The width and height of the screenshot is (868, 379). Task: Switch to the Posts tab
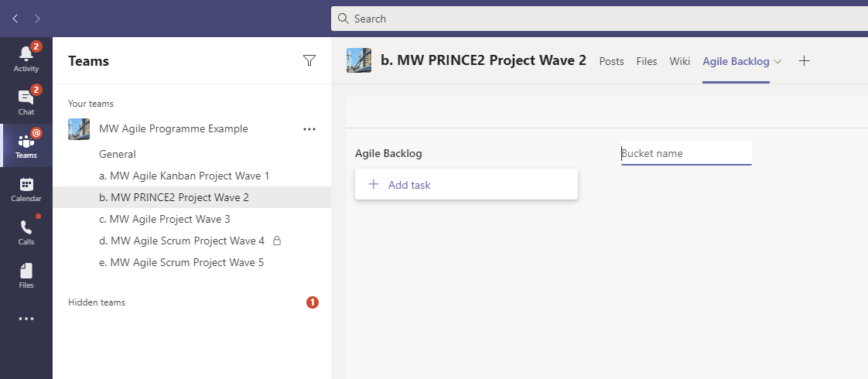pos(611,61)
